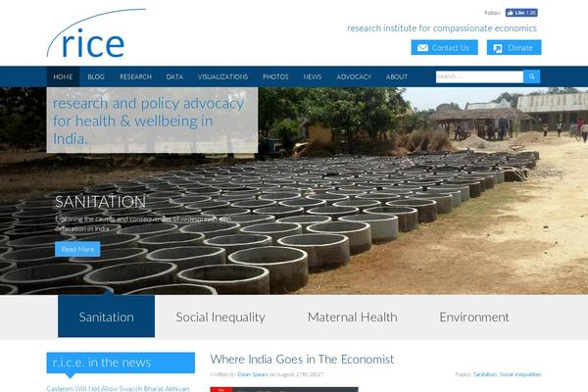Open the Blog menu item
588x392 pixels.
point(96,76)
